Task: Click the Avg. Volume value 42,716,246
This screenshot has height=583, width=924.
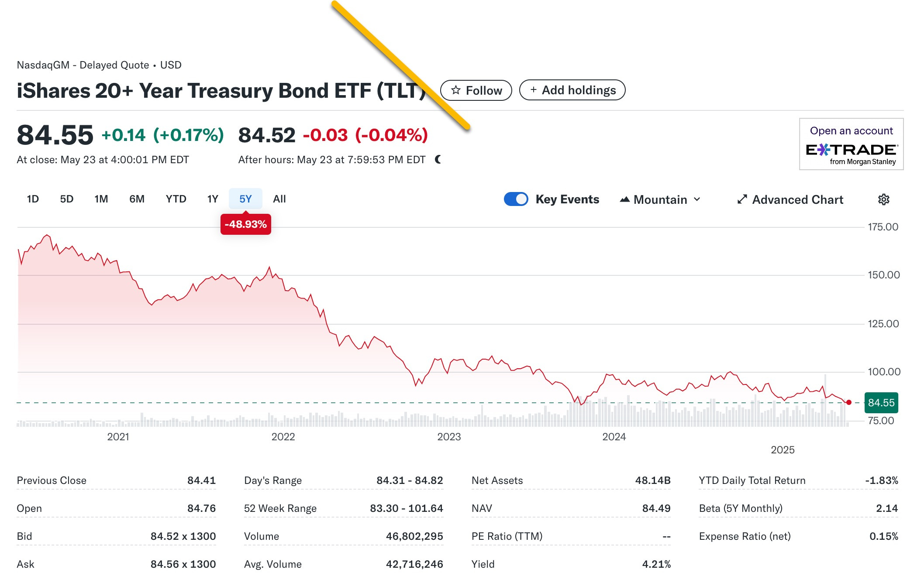Action: (414, 564)
